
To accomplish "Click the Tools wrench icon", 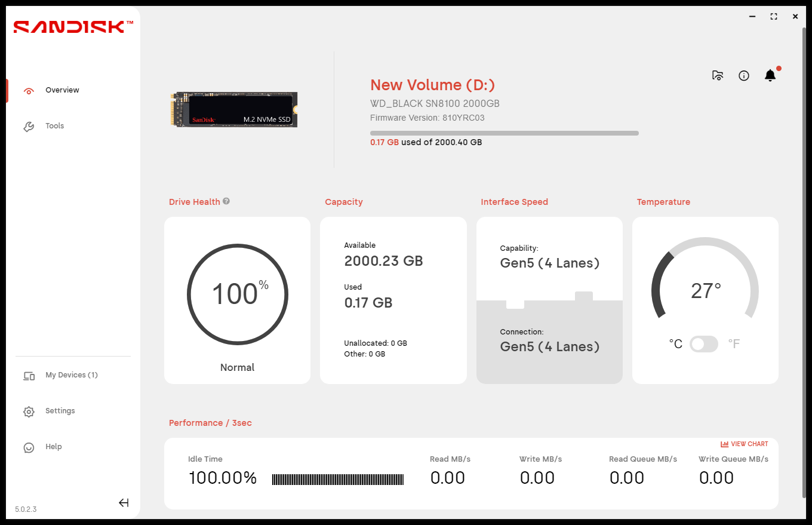I will tap(29, 127).
